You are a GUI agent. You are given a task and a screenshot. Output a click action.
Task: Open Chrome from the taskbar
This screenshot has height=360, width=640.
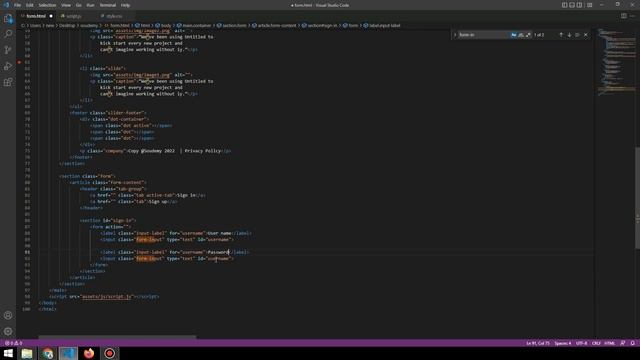48,353
